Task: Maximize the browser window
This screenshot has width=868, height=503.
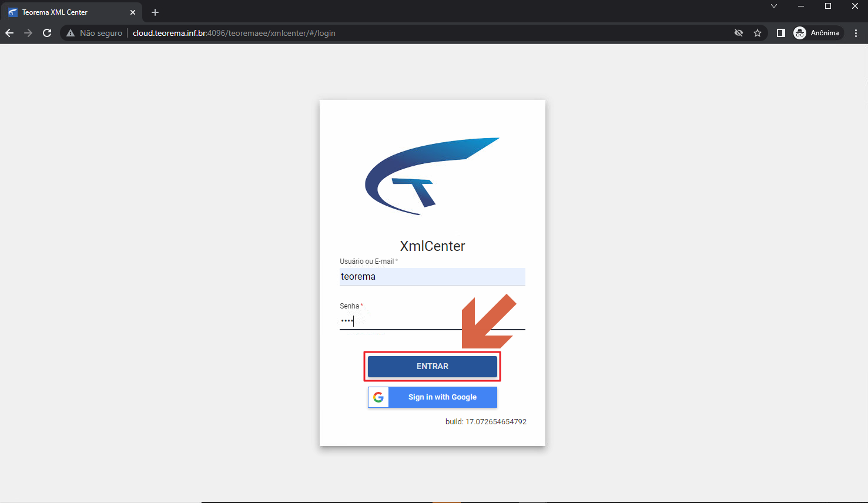Action: tap(828, 6)
